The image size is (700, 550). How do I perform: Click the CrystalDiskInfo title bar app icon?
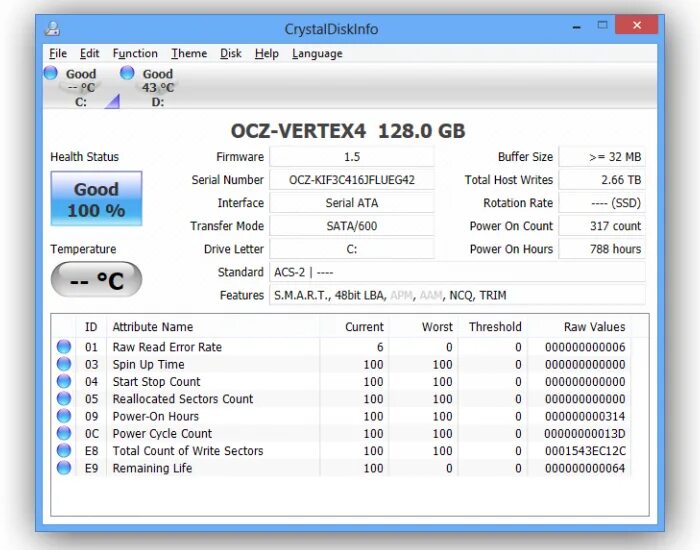tap(52, 29)
